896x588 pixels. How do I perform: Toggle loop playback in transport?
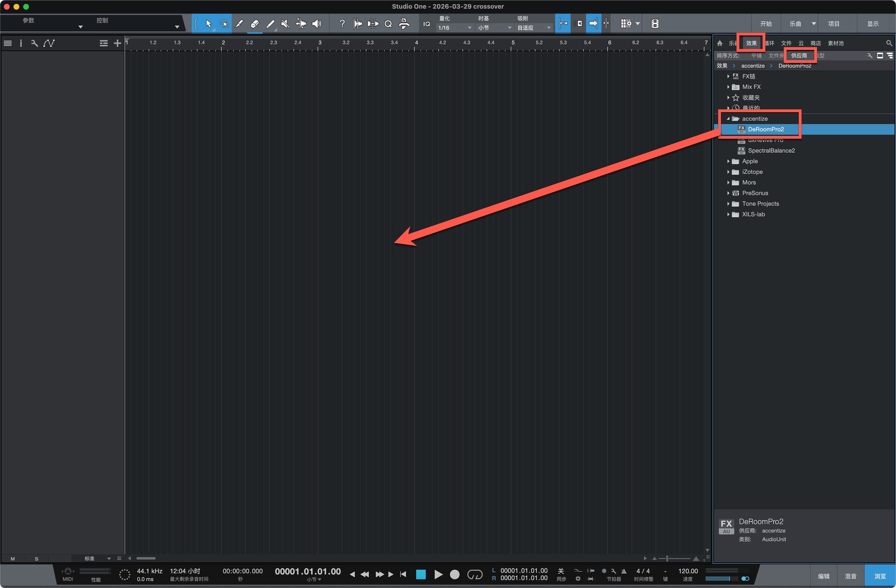475,574
